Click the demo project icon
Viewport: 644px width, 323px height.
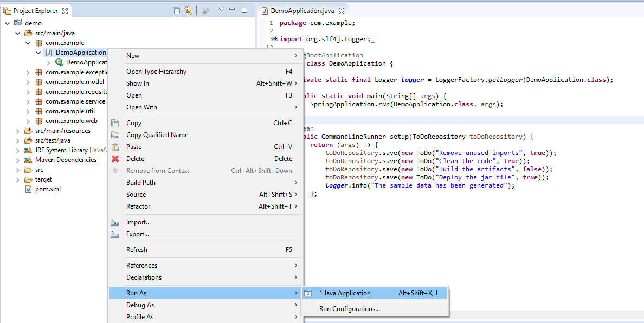coord(18,23)
